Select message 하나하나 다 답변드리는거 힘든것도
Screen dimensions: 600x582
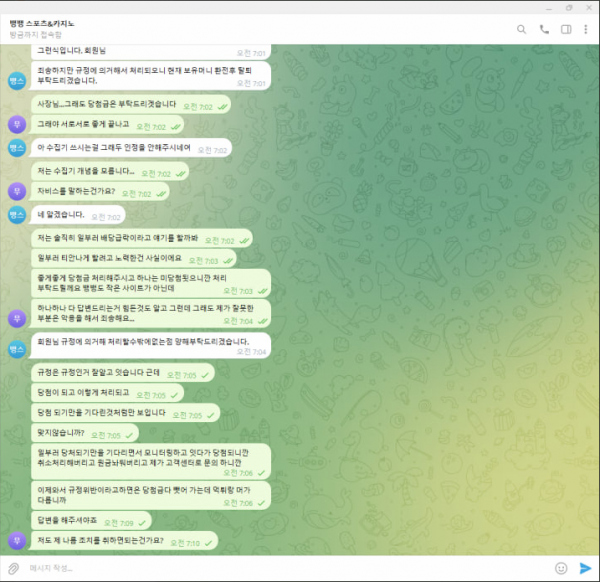point(151,313)
